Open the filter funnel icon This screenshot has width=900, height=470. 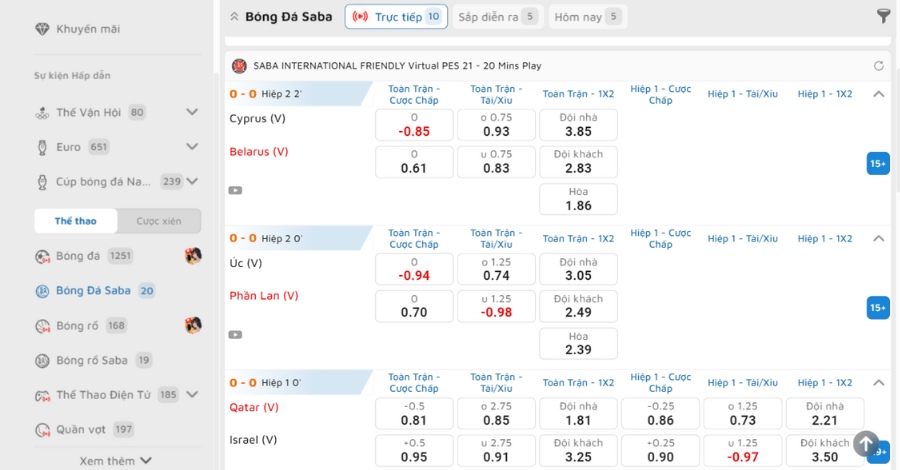(883, 16)
